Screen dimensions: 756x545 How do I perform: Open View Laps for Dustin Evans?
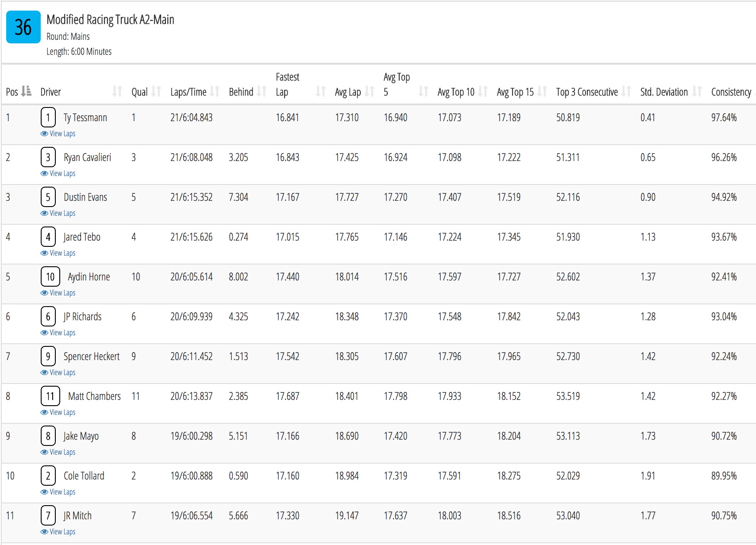point(58,213)
